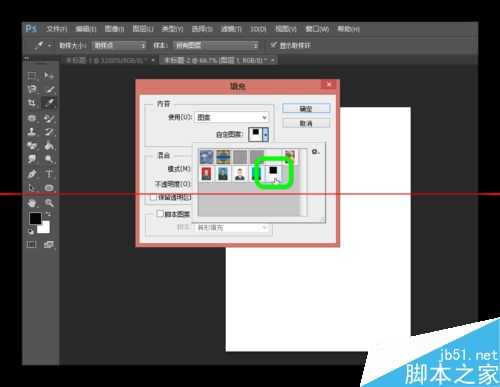Swap foreground and background colors
This screenshot has width=500, height=387.
tap(48, 214)
